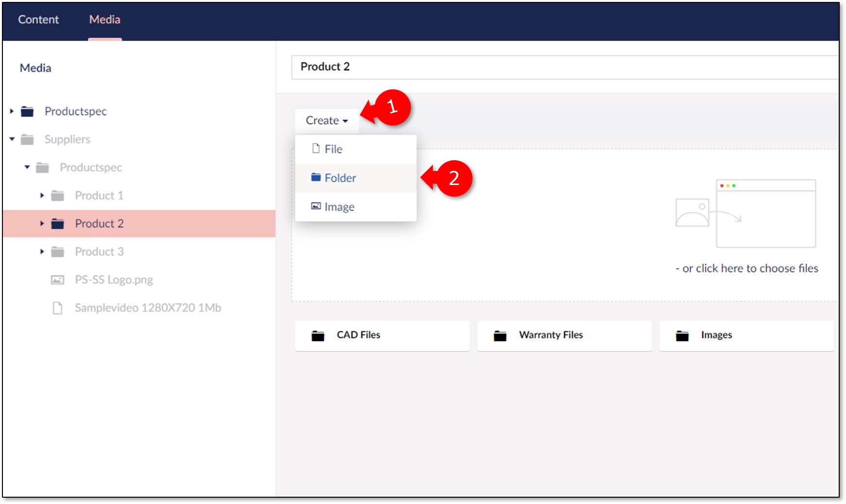Open Samplevideo 1280X720 1Mb file
Image resolution: width=846 pixels, height=504 pixels.
click(148, 308)
